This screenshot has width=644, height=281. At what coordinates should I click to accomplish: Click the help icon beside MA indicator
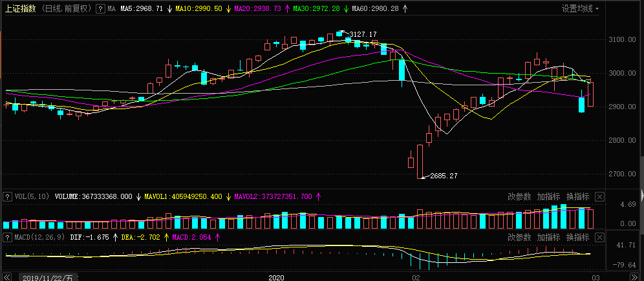(x=100, y=9)
